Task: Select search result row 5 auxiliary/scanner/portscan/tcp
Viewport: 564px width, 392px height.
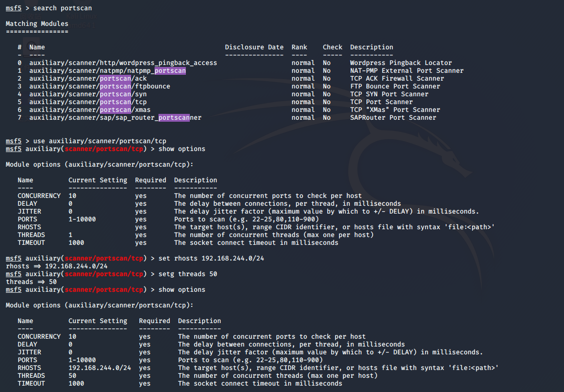Action: pos(88,102)
